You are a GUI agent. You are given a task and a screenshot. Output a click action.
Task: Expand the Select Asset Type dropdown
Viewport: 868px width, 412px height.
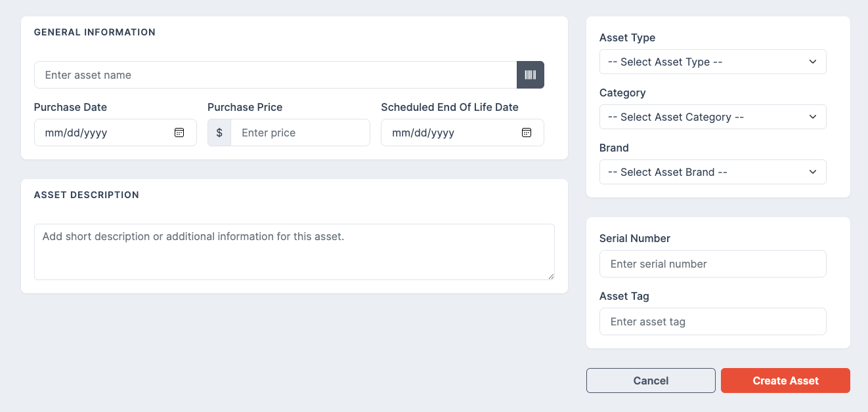pyautogui.click(x=712, y=62)
